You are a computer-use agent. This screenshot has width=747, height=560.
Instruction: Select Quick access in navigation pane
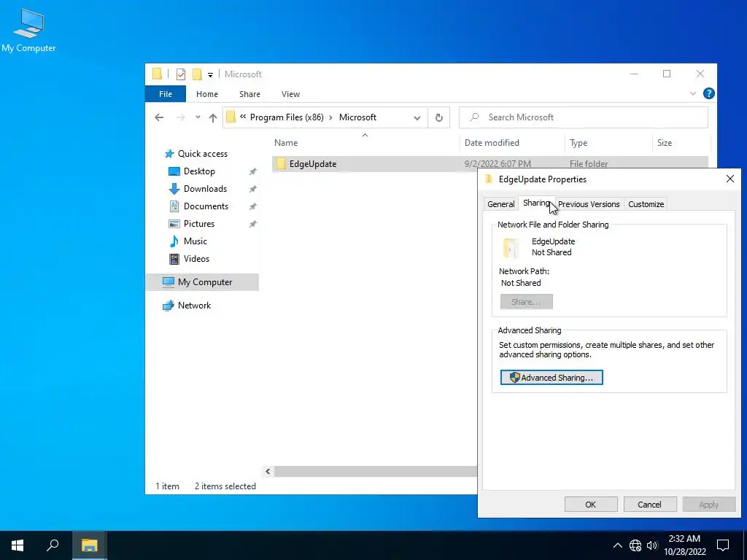[203, 154]
